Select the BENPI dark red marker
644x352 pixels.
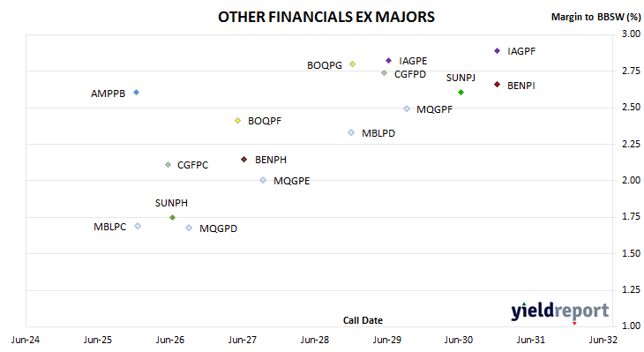coord(497,85)
